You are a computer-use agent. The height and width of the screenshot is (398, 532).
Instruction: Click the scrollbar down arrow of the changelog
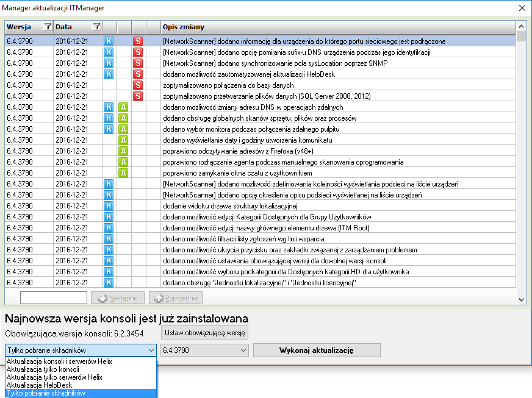click(x=521, y=299)
